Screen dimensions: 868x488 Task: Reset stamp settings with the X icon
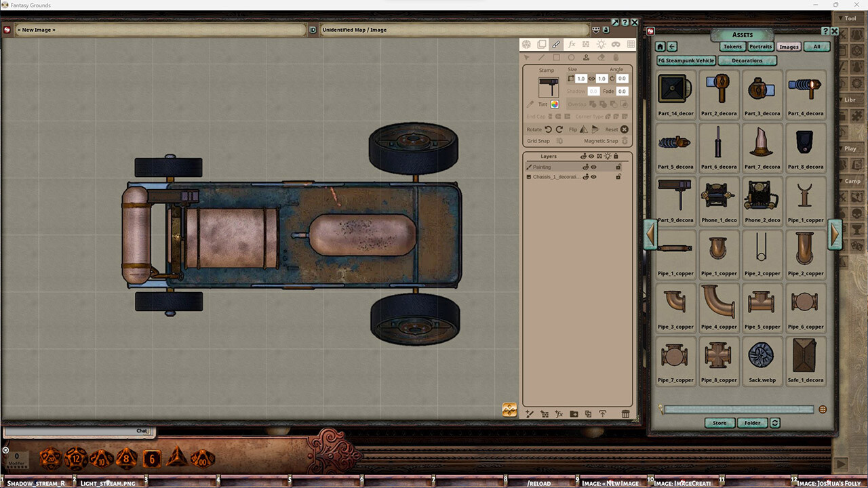[625, 129]
